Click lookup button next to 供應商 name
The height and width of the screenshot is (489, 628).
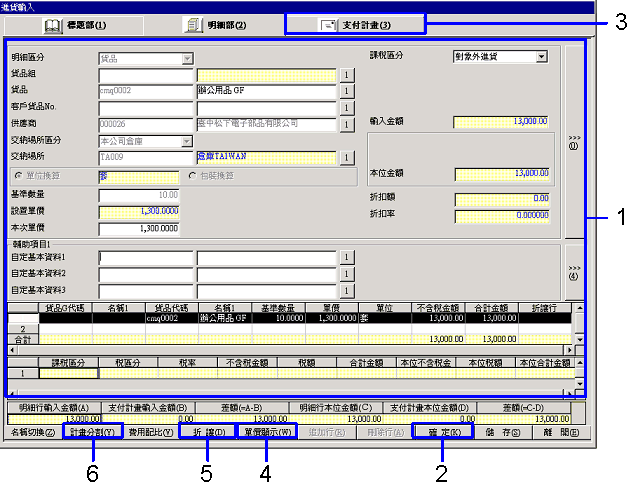pyautogui.click(x=345, y=125)
